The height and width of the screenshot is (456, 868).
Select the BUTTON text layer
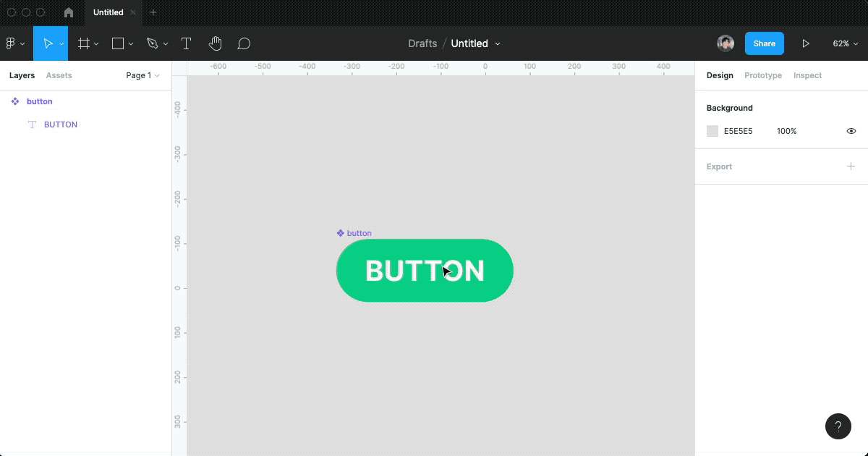(61, 124)
